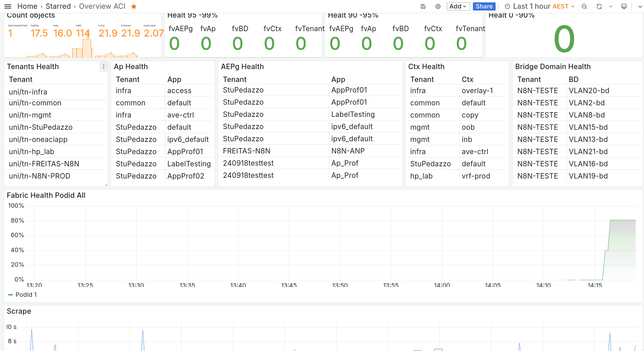Click the large 0 in Healt 0 -90% panel
Image resolution: width=644 pixels, height=351 pixels.
pyautogui.click(x=564, y=39)
